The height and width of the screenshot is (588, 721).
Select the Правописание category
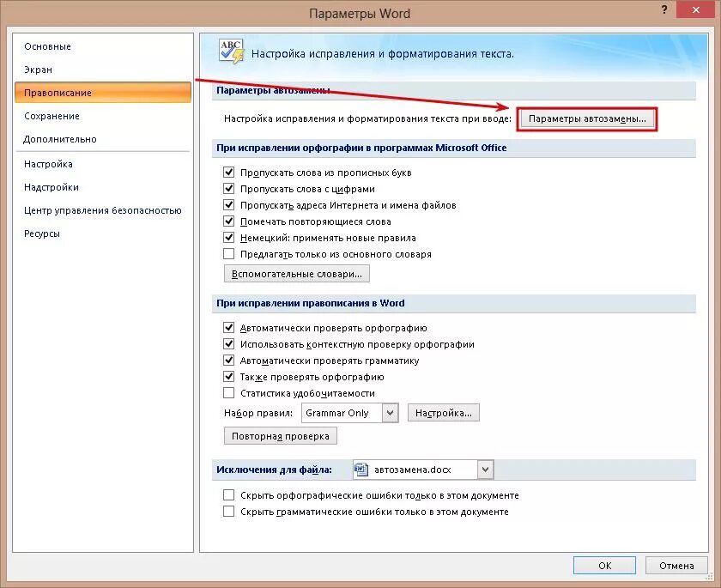(103, 93)
